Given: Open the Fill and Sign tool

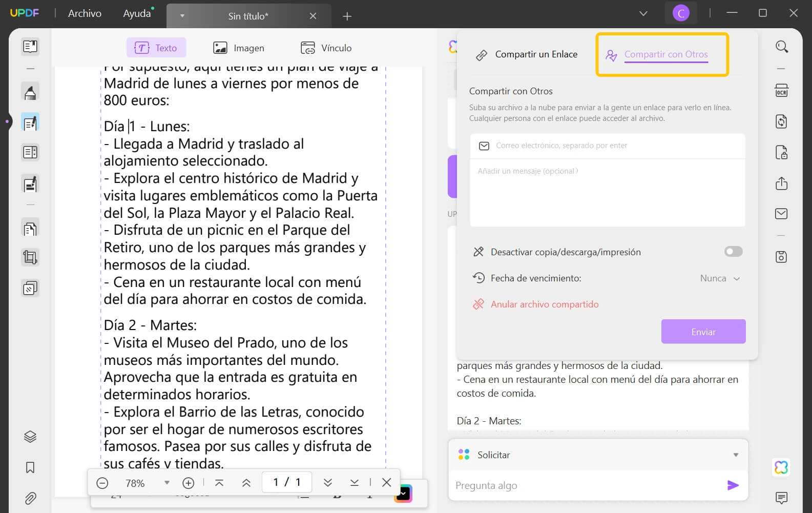Looking at the screenshot, I should click(x=30, y=183).
